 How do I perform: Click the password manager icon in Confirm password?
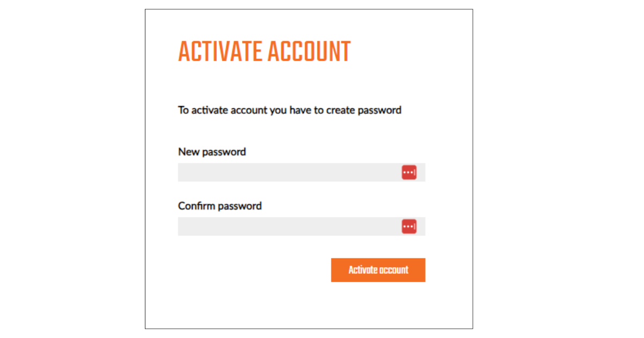click(409, 226)
